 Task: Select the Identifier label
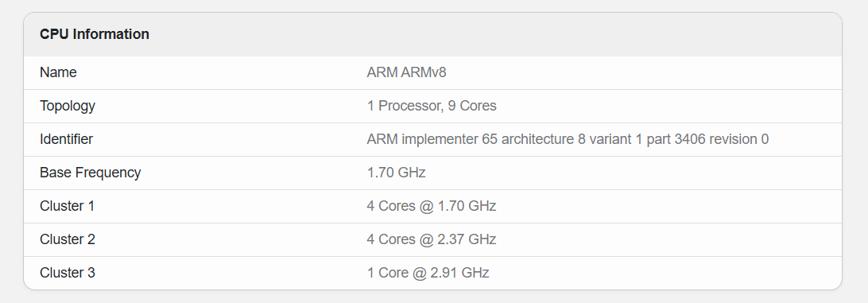pos(67,139)
